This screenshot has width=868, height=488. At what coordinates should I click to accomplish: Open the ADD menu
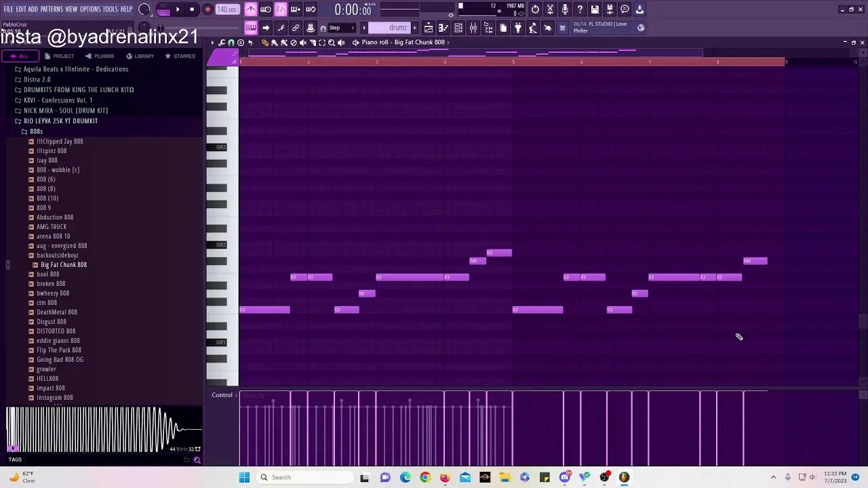pos(33,9)
